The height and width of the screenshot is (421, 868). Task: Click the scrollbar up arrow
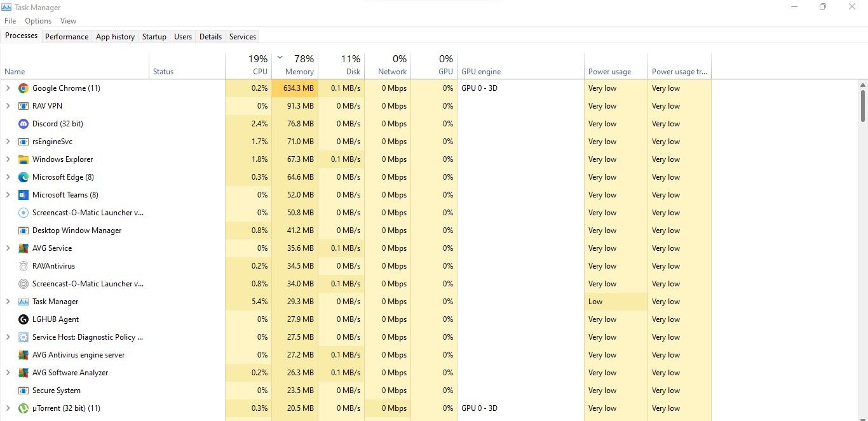click(x=863, y=84)
